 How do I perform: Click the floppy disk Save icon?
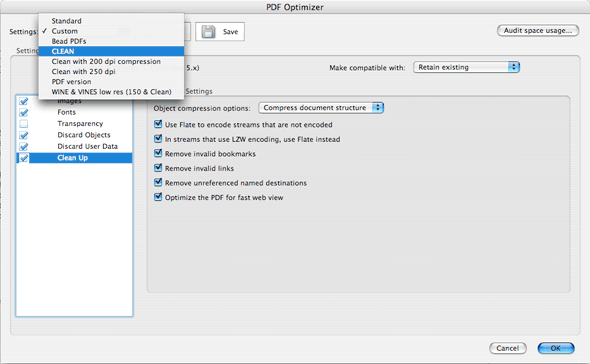coord(208,32)
